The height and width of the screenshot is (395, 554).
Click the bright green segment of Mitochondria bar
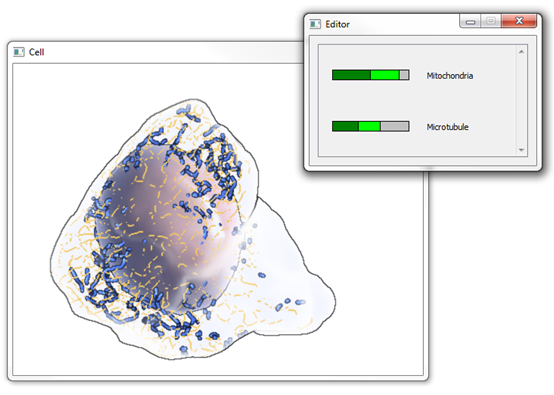tap(385, 75)
